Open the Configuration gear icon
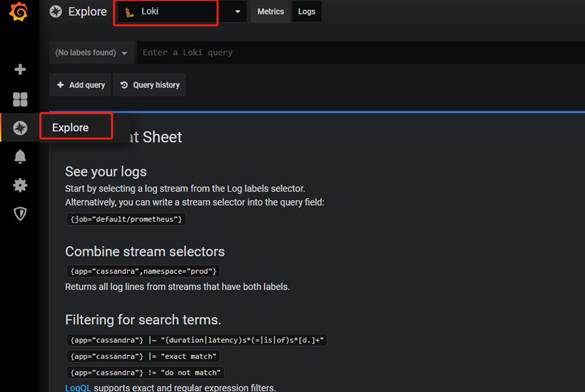Viewport: 585px width, 392px height. point(20,185)
